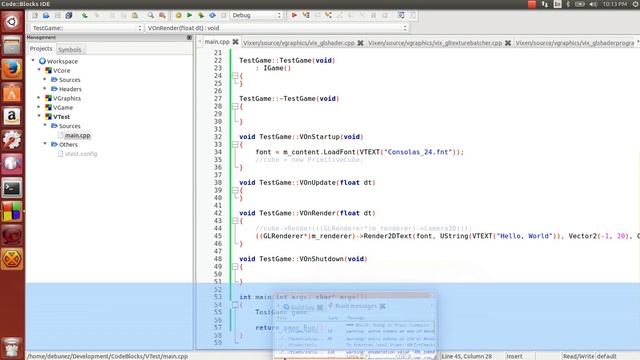Select the Projects tab
The image size is (640, 360).
(41, 49)
